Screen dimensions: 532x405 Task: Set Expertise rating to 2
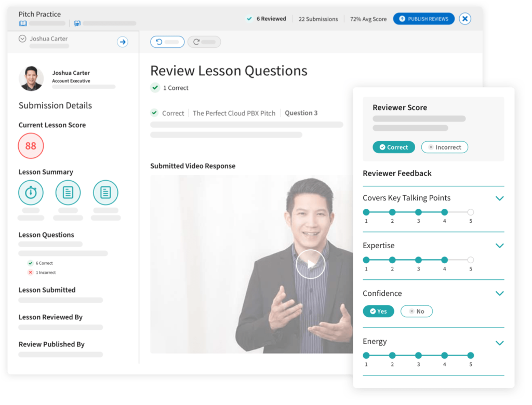(392, 260)
